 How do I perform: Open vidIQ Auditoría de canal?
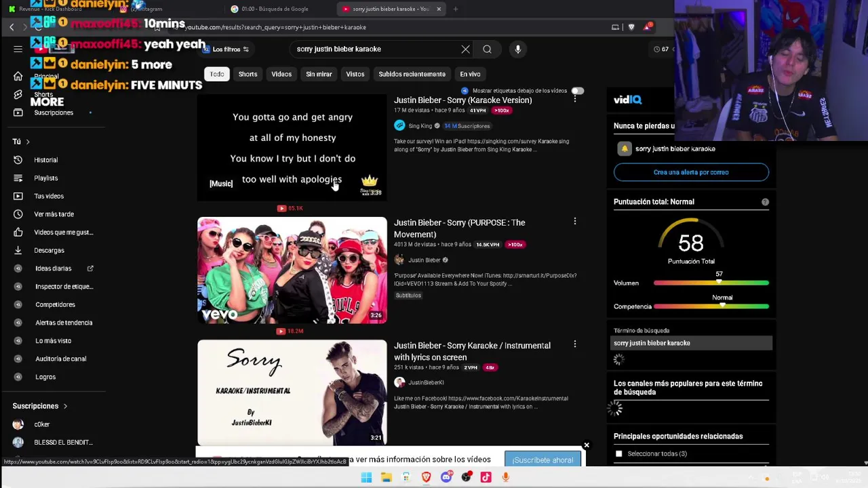[60, 359]
